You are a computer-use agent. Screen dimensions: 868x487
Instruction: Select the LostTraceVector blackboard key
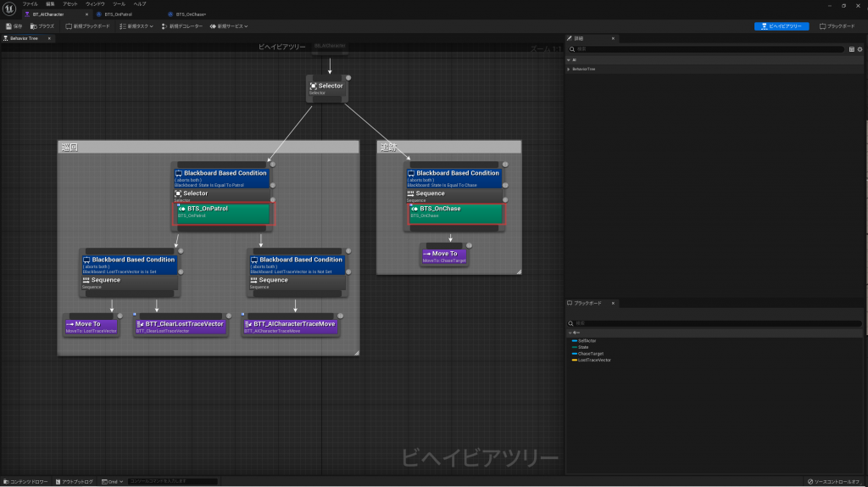[x=593, y=360]
